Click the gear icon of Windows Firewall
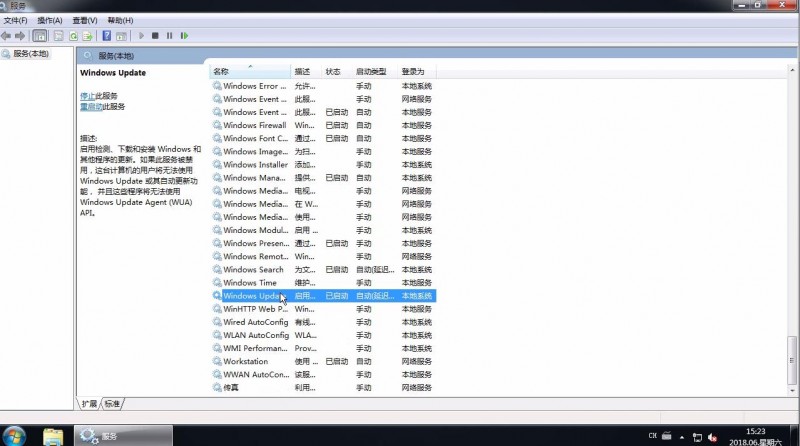Viewport: 800px width, 446px height. pos(217,125)
